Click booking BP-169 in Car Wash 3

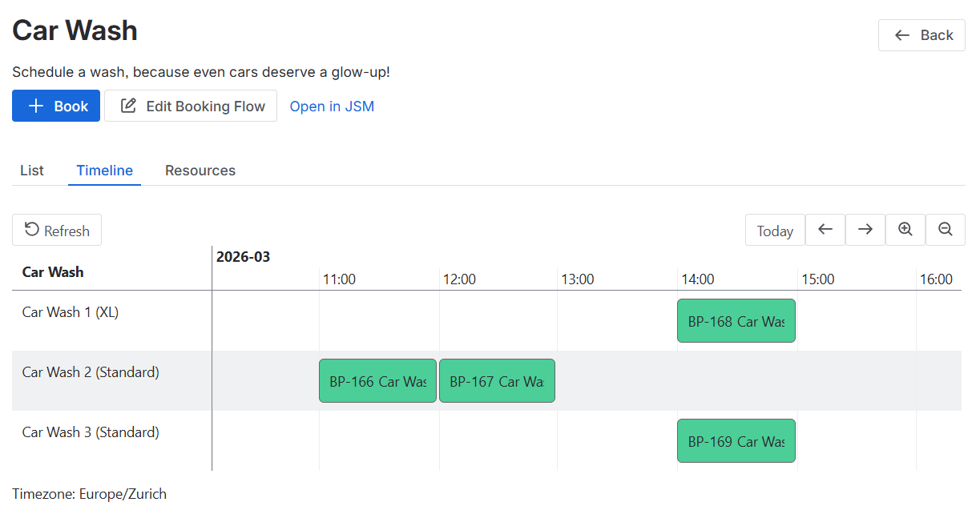pyautogui.click(x=736, y=441)
